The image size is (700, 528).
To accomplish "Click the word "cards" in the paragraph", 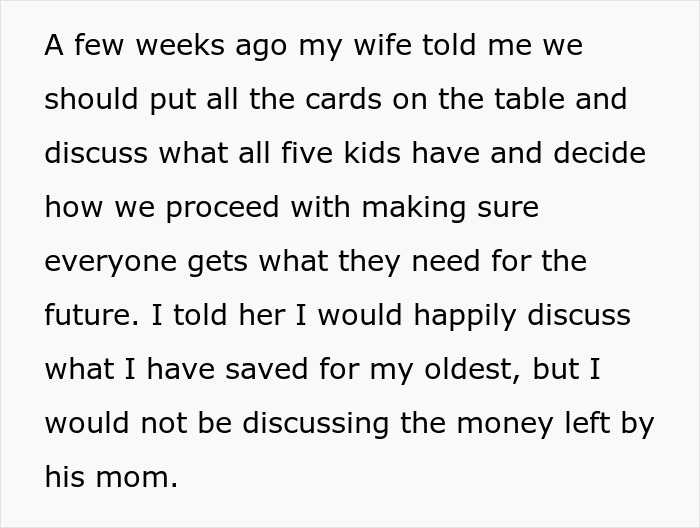I will [x=379, y=100].
